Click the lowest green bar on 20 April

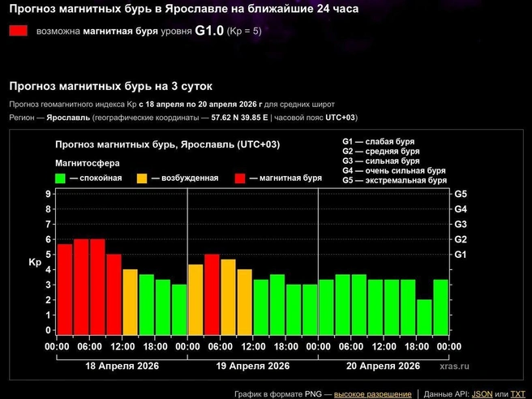[x=424, y=317]
